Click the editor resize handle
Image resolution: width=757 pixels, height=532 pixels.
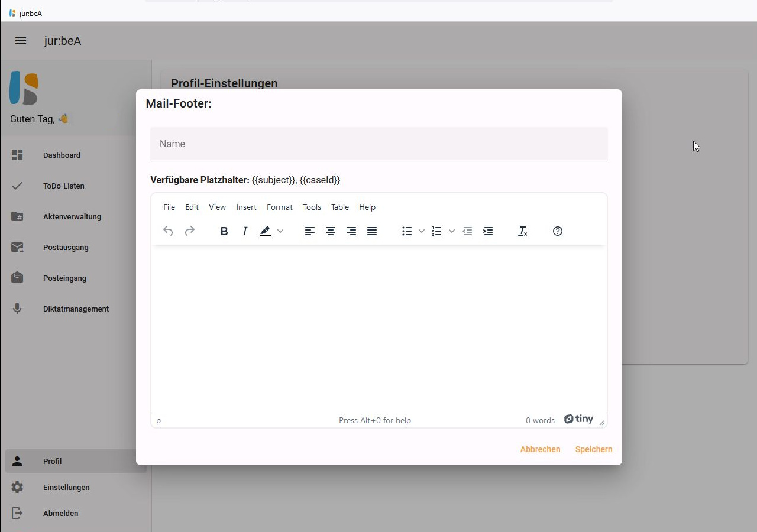(x=601, y=421)
